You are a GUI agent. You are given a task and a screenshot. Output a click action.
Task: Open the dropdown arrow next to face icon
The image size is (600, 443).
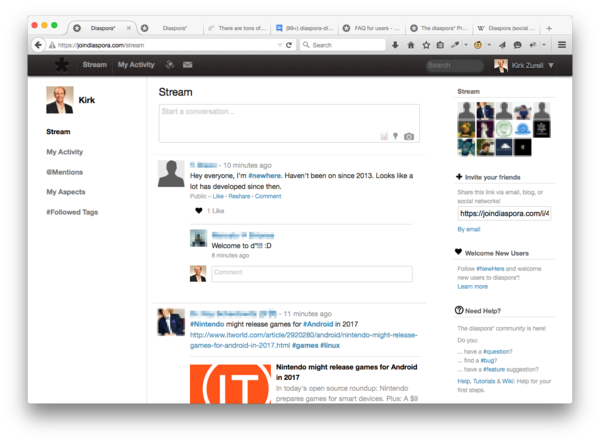click(489, 45)
